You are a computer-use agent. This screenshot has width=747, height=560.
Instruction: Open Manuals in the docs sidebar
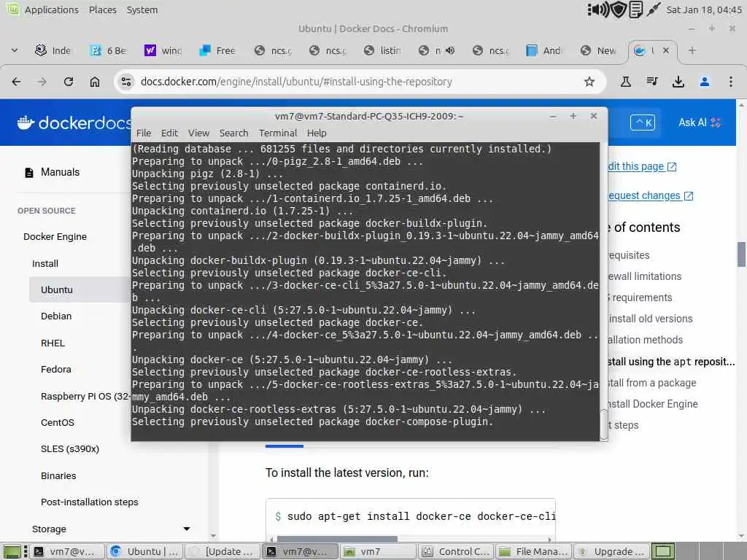point(60,172)
